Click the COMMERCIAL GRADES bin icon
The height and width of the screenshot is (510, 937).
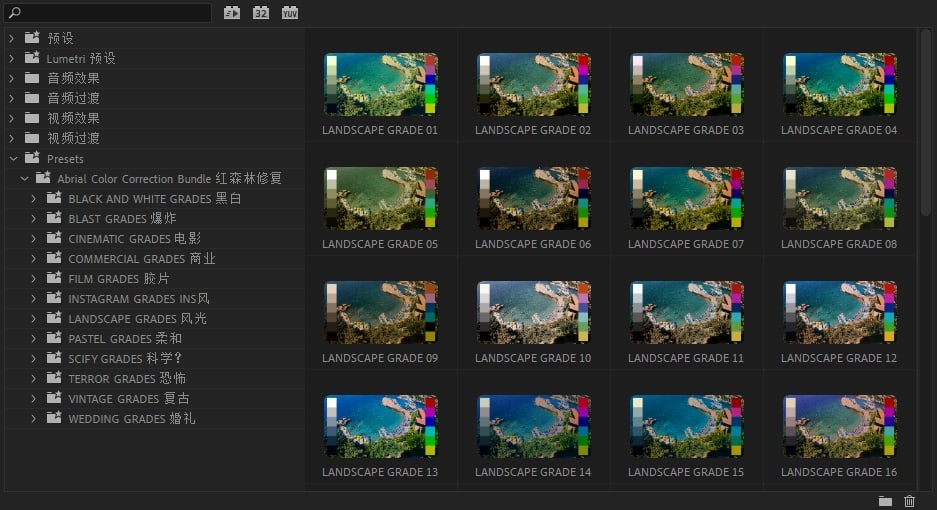coord(54,258)
